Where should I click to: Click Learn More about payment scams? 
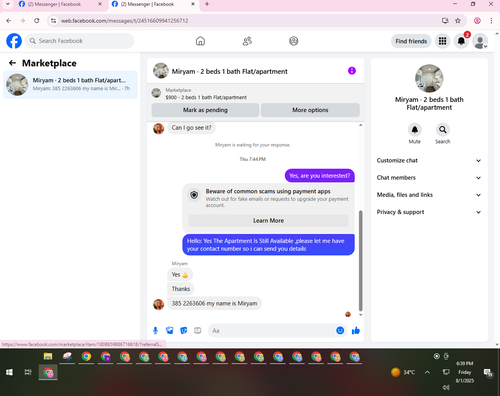(x=268, y=221)
